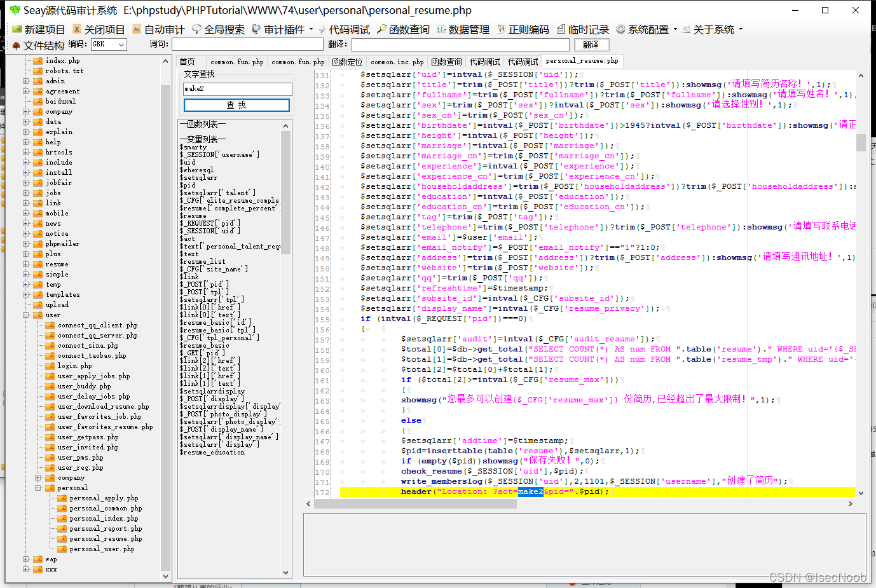
Task: Switch to the 首页 tab
Action: point(188,62)
